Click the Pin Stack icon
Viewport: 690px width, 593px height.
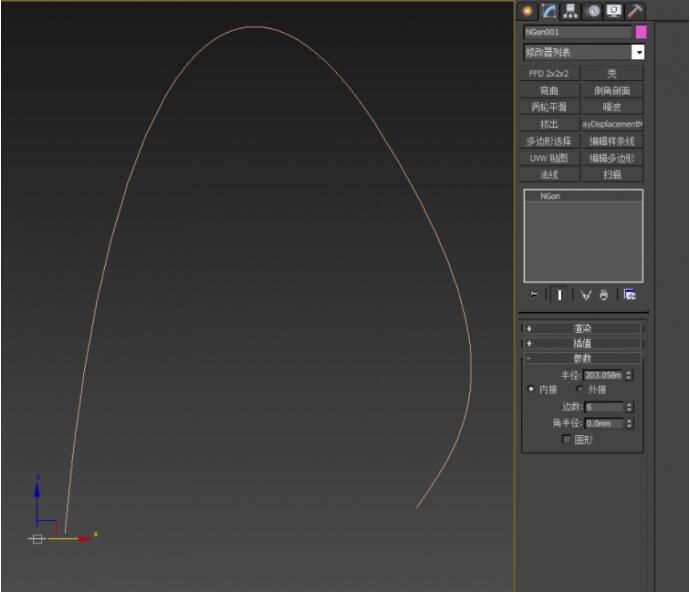click(x=534, y=295)
